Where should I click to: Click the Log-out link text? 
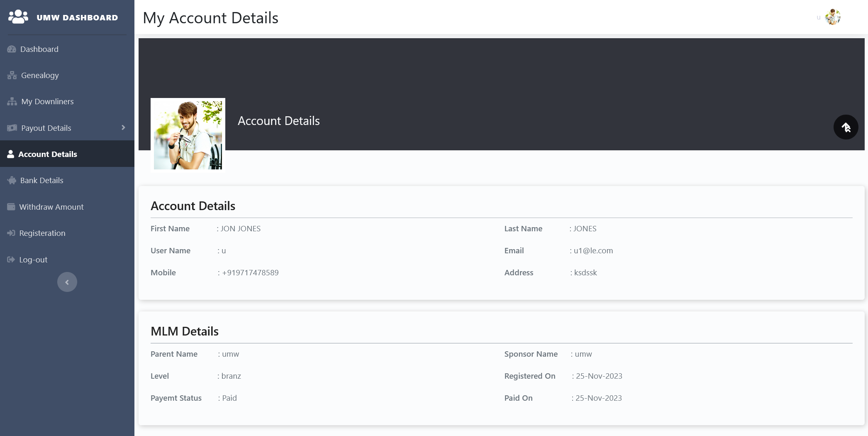[x=33, y=260]
